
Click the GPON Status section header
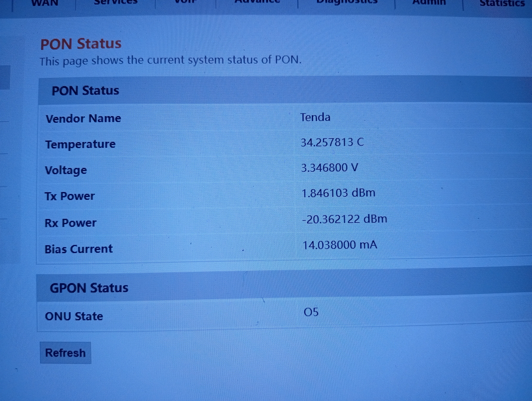(x=89, y=288)
